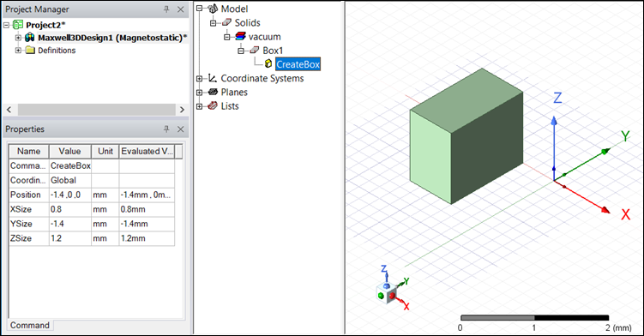Click the XSize value field 0.8

click(69, 209)
